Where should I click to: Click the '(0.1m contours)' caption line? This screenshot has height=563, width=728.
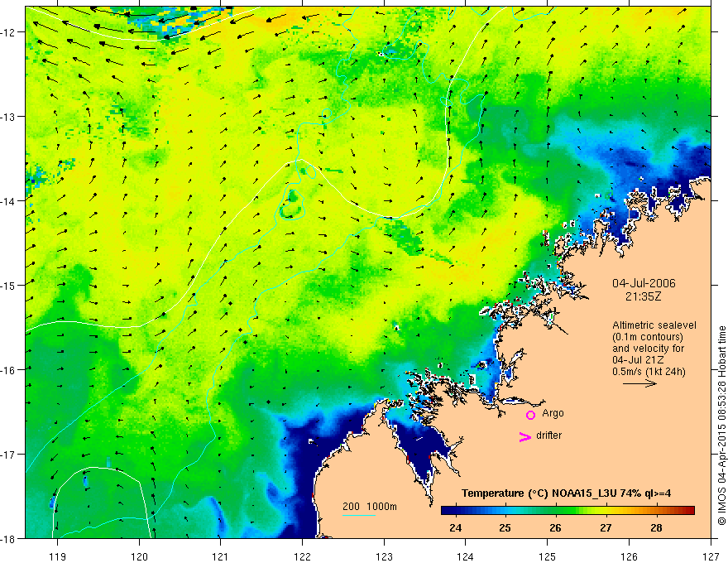pyautogui.click(x=648, y=337)
